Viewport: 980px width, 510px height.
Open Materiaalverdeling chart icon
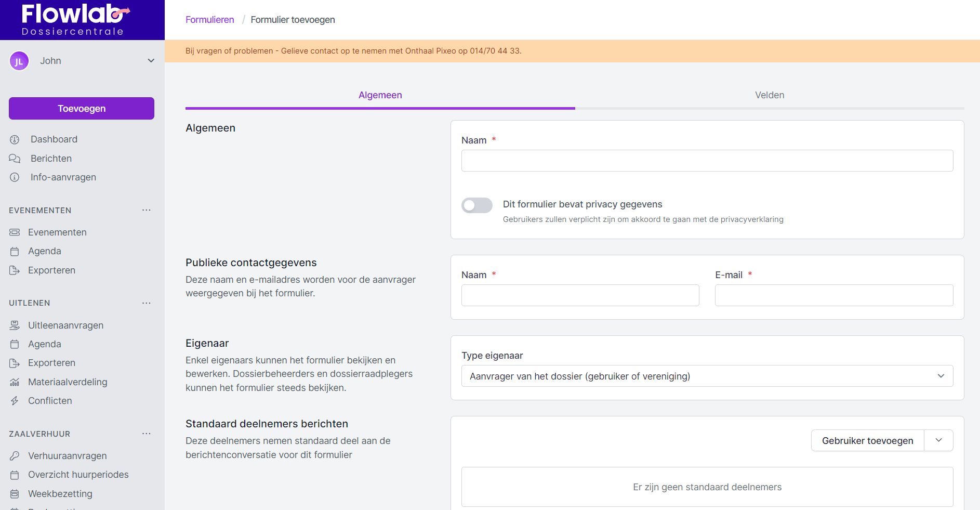(x=15, y=382)
